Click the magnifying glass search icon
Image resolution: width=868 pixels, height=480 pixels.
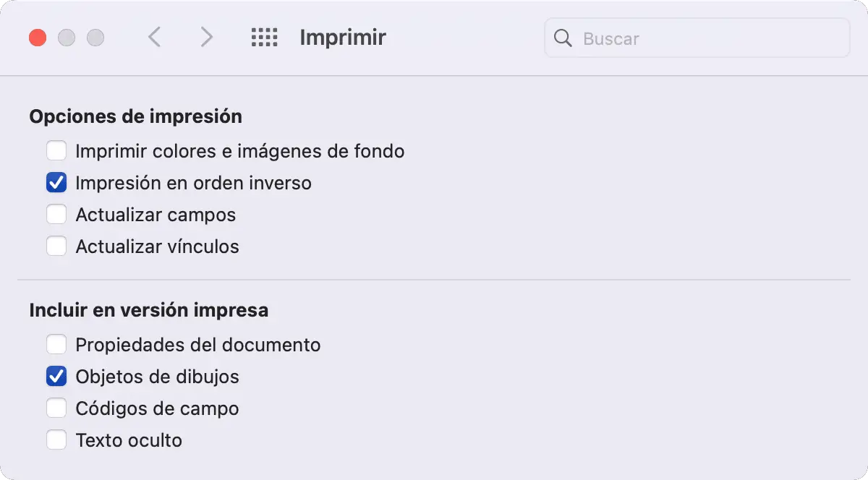pyautogui.click(x=563, y=38)
